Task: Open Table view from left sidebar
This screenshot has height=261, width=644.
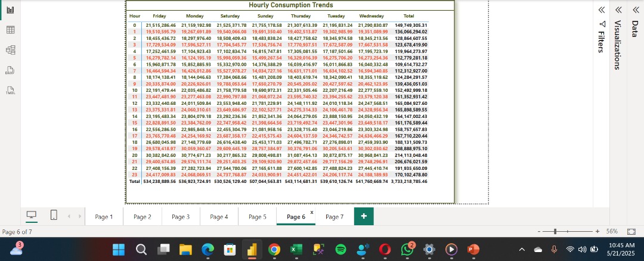Action: click(x=10, y=30)
